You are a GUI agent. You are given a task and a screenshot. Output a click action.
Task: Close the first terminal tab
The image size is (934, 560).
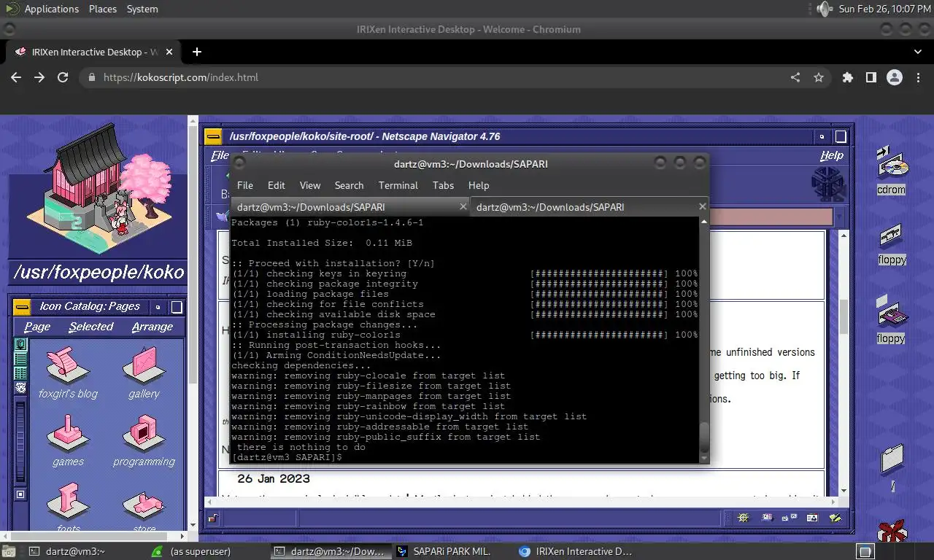[x=463, y=207]
